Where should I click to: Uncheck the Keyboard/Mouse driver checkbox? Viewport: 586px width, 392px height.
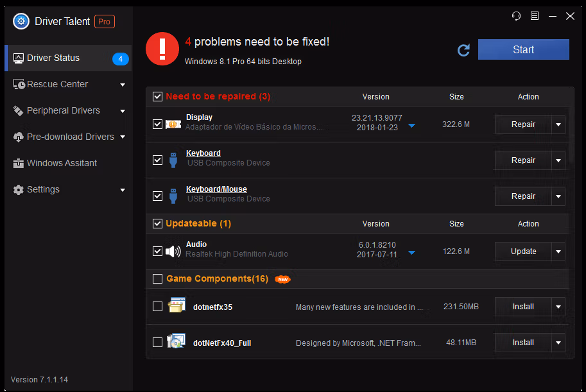157,196
